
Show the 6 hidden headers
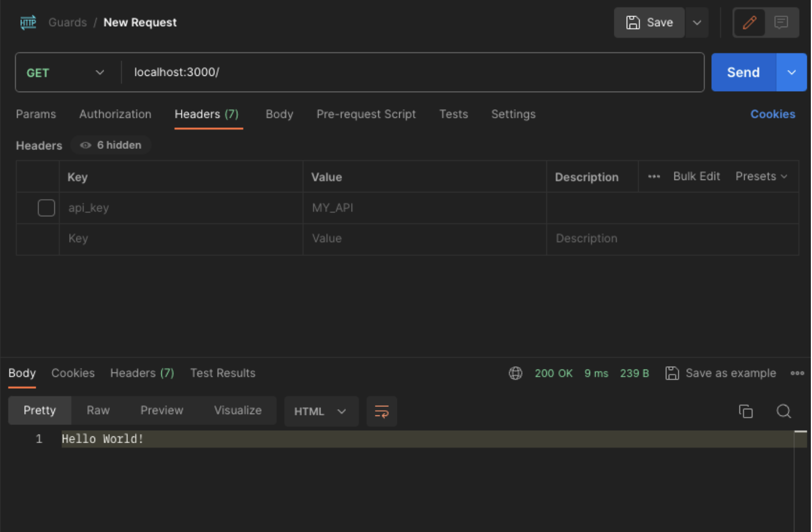[x=111, y=145]
